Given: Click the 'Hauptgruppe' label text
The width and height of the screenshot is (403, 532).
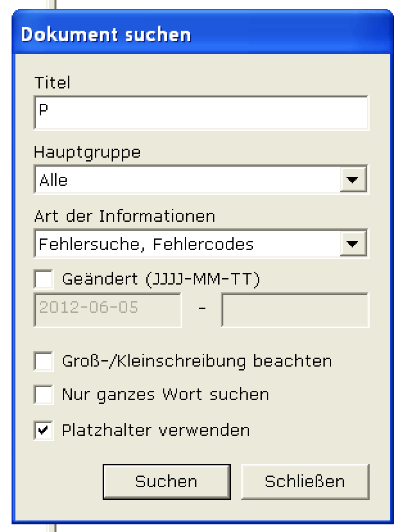Looking at the screenshot, I should coord(87,153).
